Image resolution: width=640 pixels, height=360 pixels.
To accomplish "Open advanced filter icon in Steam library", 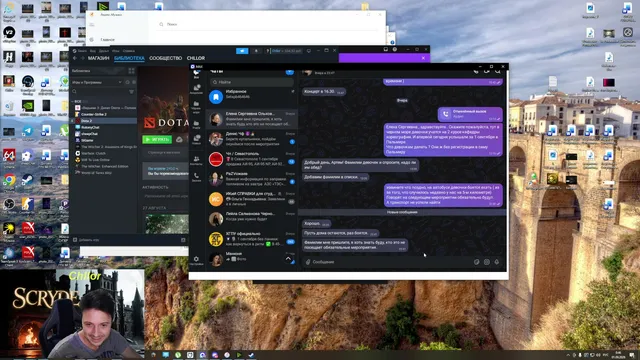I will coord(131,92).
